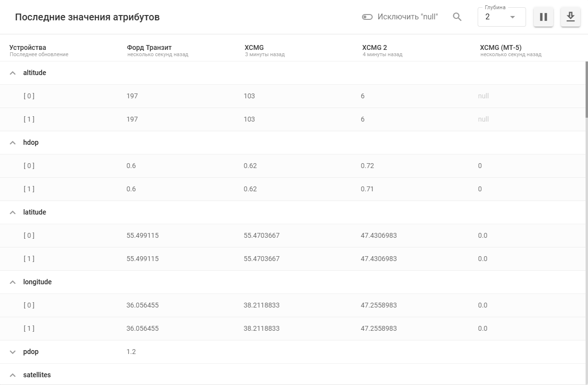Click the Форд Транзит column header
The height and width of the screenshot is (385, 588).
click(x=149, y=47)
